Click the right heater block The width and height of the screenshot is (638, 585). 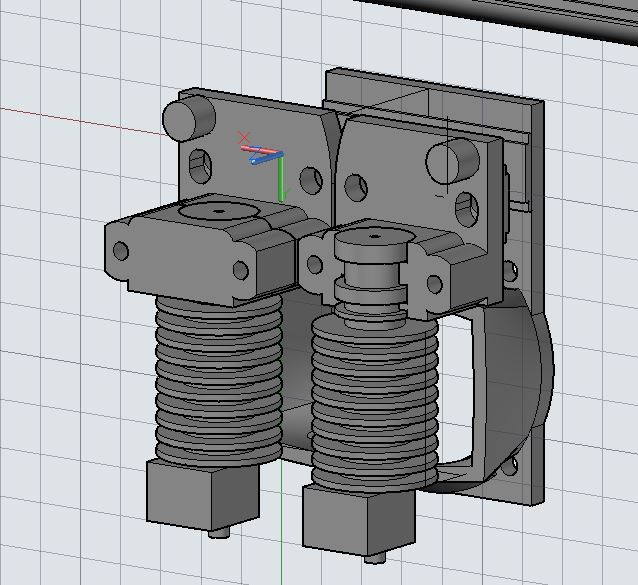tap(358, 519)
